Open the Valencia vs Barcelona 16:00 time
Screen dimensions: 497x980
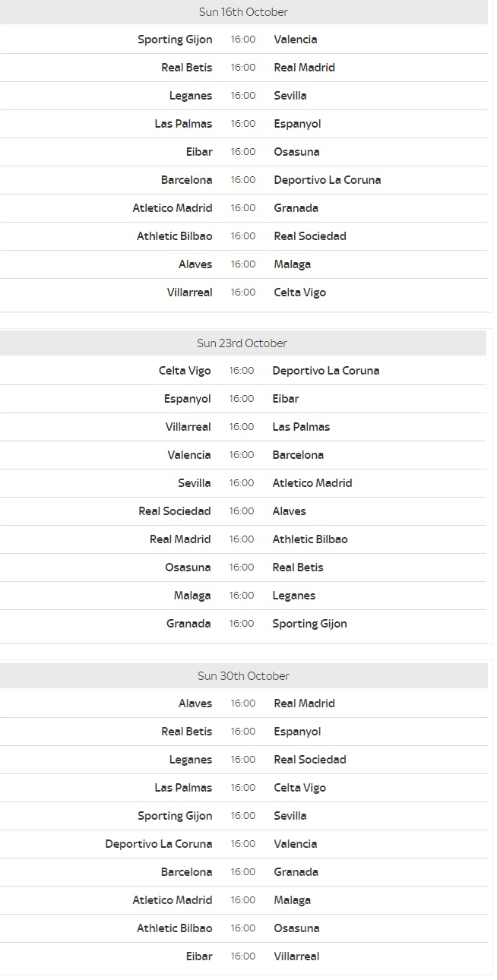pos(242,455)
